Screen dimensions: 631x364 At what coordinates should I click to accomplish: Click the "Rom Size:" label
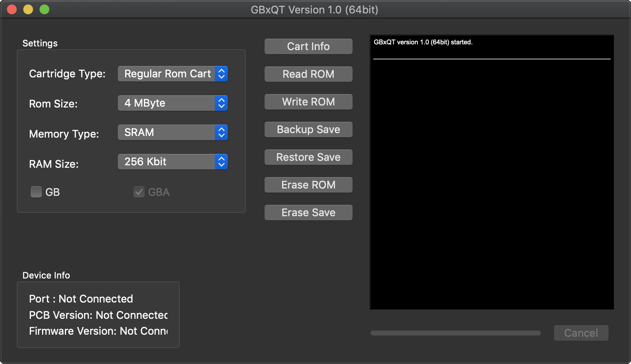point(53,104)
